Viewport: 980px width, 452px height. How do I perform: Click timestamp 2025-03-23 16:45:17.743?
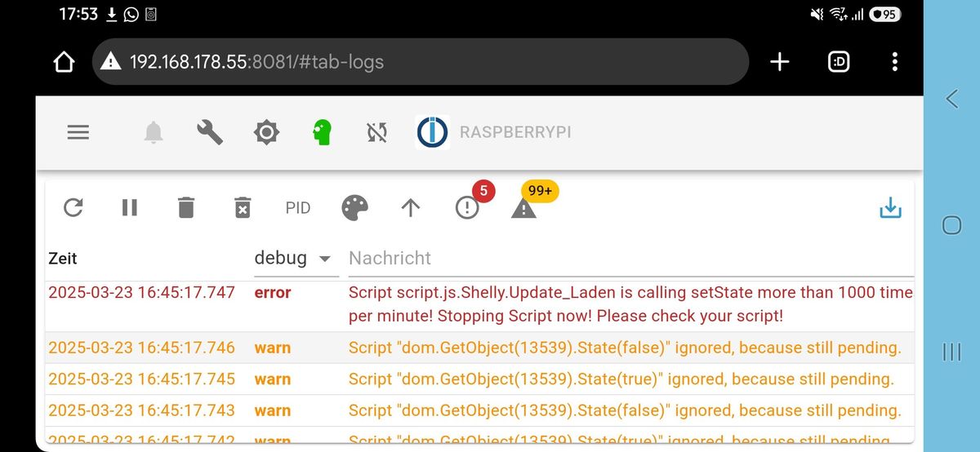[141, 410]
